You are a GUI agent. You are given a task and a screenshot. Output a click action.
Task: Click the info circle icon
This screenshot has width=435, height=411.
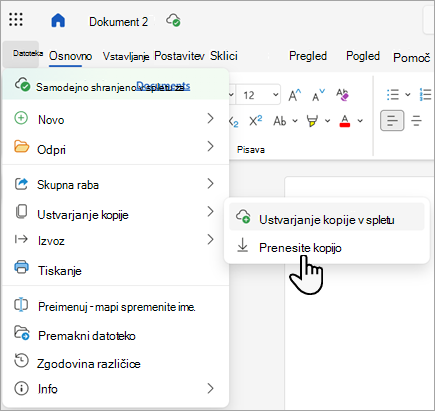click(x=21, y=388)
